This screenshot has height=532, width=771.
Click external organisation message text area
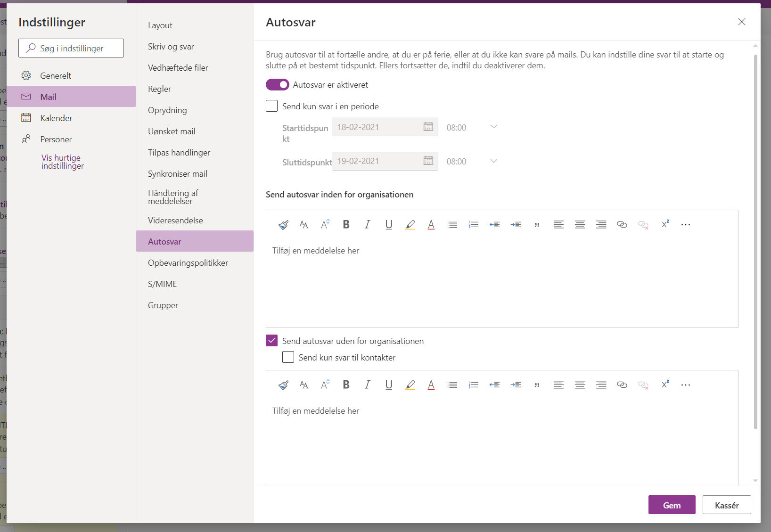tap(502, 442)
